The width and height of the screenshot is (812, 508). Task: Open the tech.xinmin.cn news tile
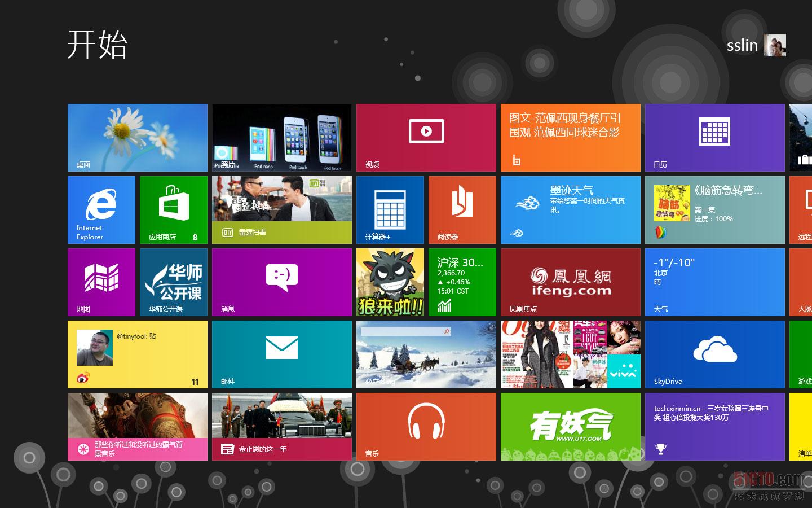(x=715, y=427)
